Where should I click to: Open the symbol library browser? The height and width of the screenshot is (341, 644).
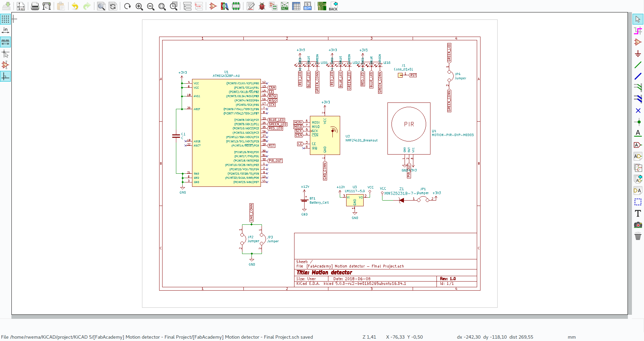[224, 6]
